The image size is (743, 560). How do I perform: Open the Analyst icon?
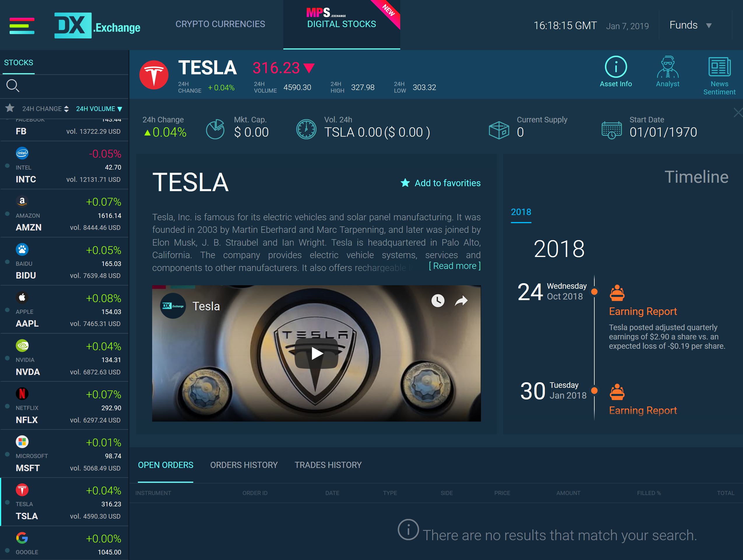[667, 67]
